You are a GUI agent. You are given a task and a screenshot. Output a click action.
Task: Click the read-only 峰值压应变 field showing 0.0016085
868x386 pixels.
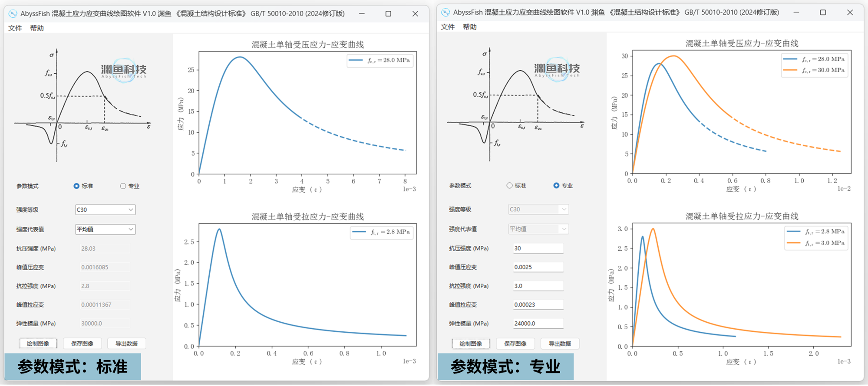point(105,268)
